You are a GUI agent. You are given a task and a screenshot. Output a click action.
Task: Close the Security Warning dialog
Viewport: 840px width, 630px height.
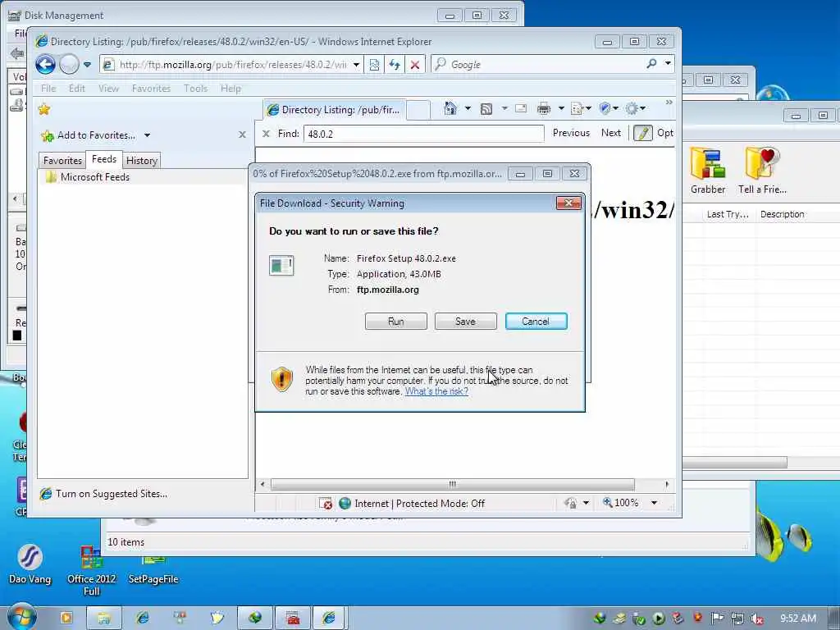[x=568, y=203]
